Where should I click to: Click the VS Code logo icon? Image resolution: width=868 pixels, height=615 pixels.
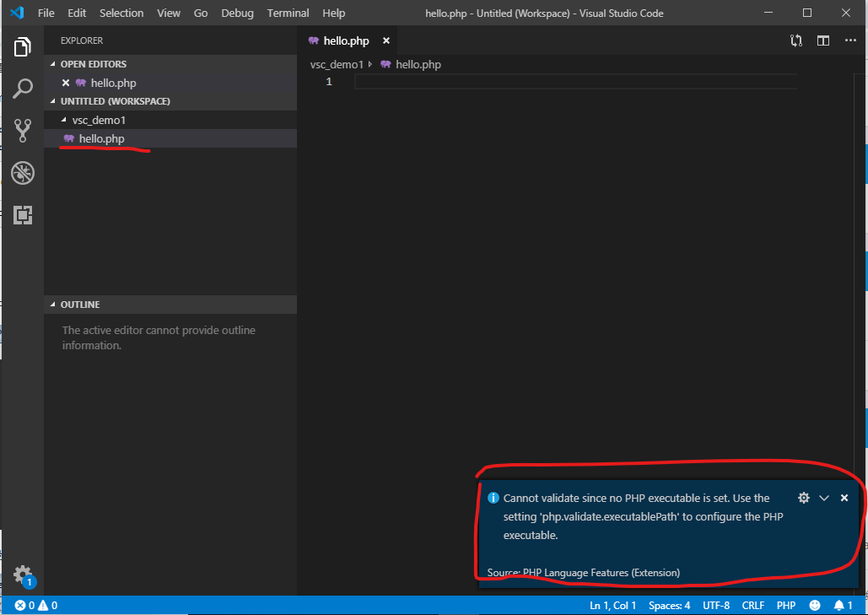pos(17,12)
